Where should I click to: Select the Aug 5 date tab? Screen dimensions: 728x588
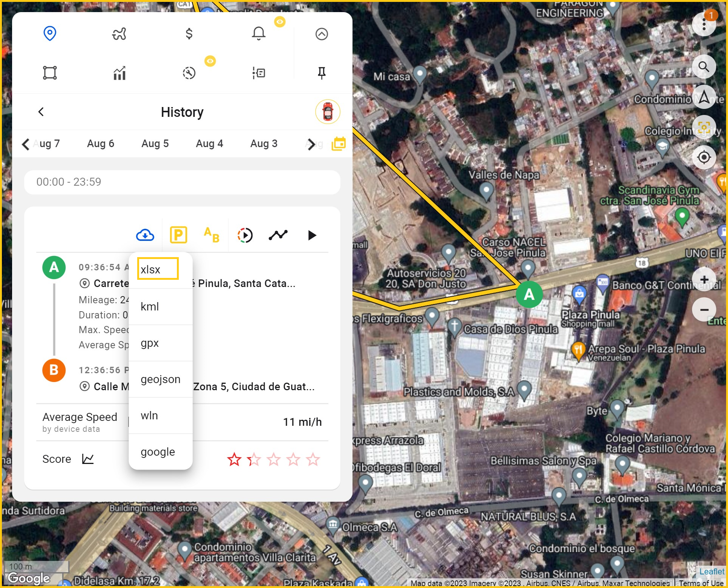click(x=155, y=144)
